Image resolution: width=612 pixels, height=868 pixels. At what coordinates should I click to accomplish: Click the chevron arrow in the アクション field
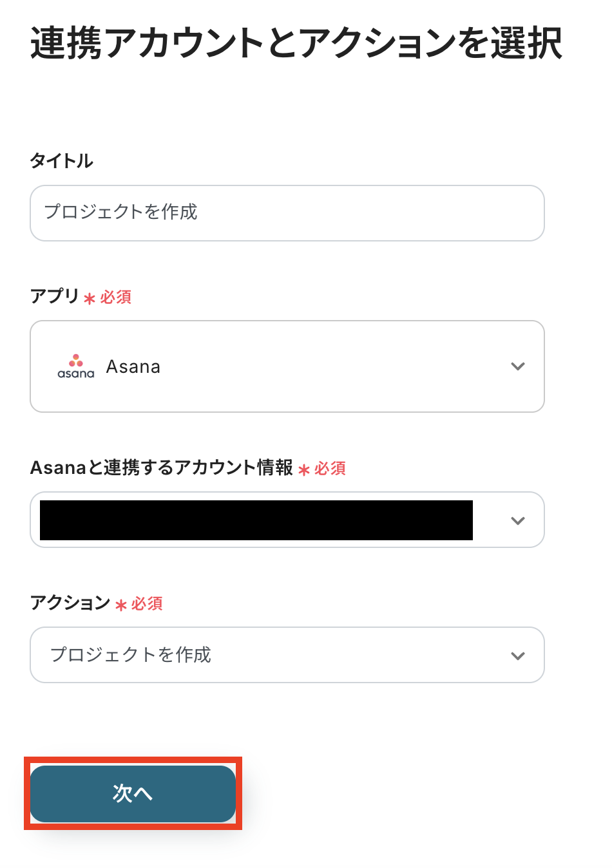pyautogui.click(x=518, y=656)
